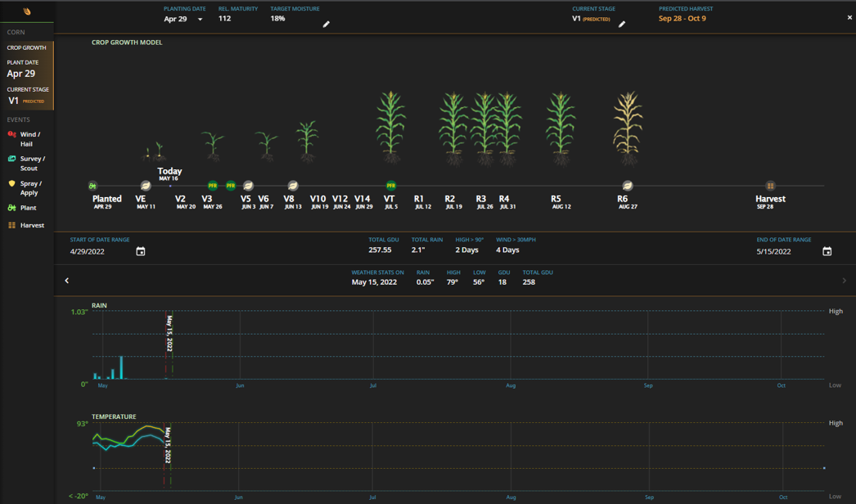Edit the current stage using the pencil
This screenshot has height=504, width=856.
pyautogui.click(x=622, y=25)
